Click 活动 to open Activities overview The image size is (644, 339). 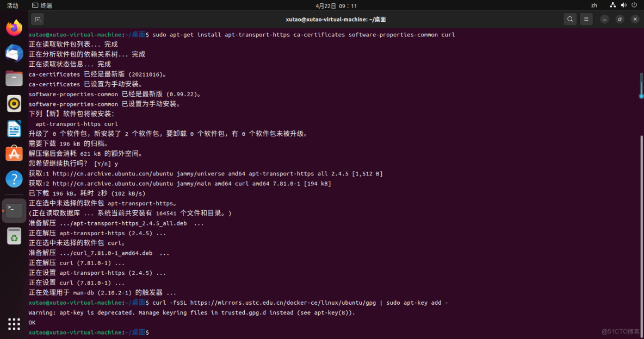point(13,5)
